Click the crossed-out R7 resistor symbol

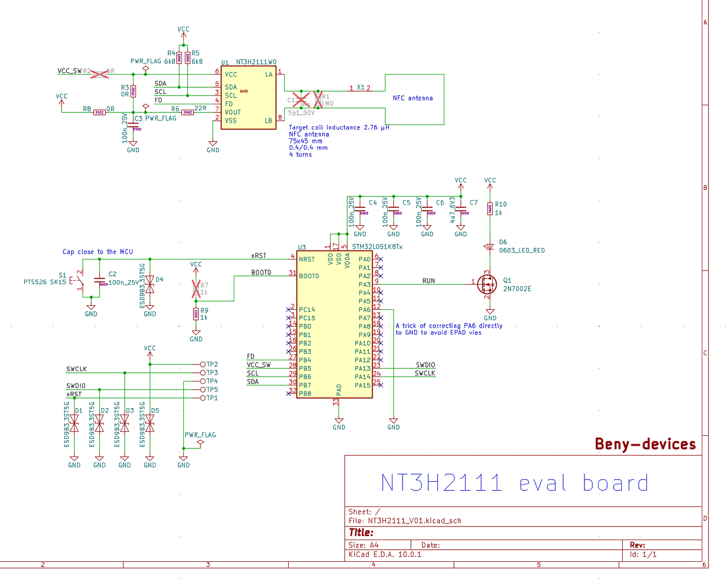pos(196,289)
